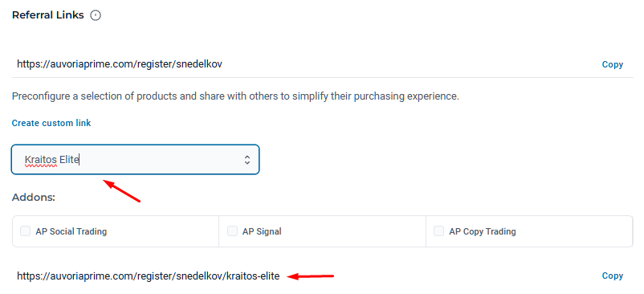The width and height of the screenshot is (644, 294).
Task: Click the Referral Links heading
Action: [x=48, y=15]
